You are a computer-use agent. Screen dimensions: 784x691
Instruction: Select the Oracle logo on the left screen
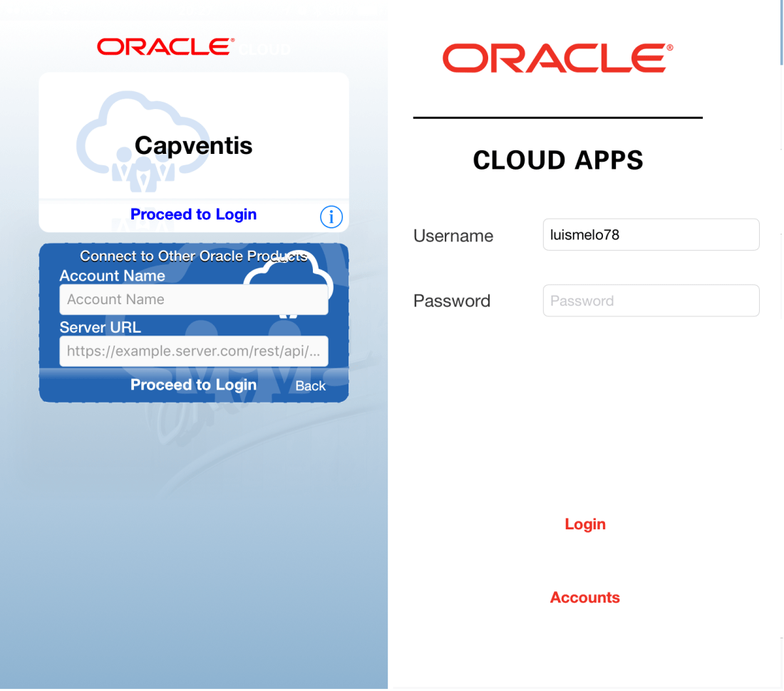pos(164,47)
